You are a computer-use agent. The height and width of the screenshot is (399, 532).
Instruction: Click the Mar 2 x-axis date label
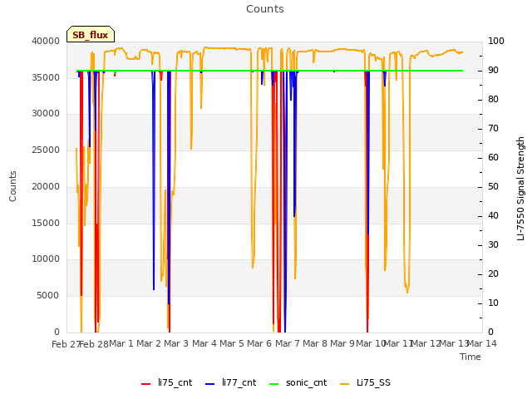149,343
